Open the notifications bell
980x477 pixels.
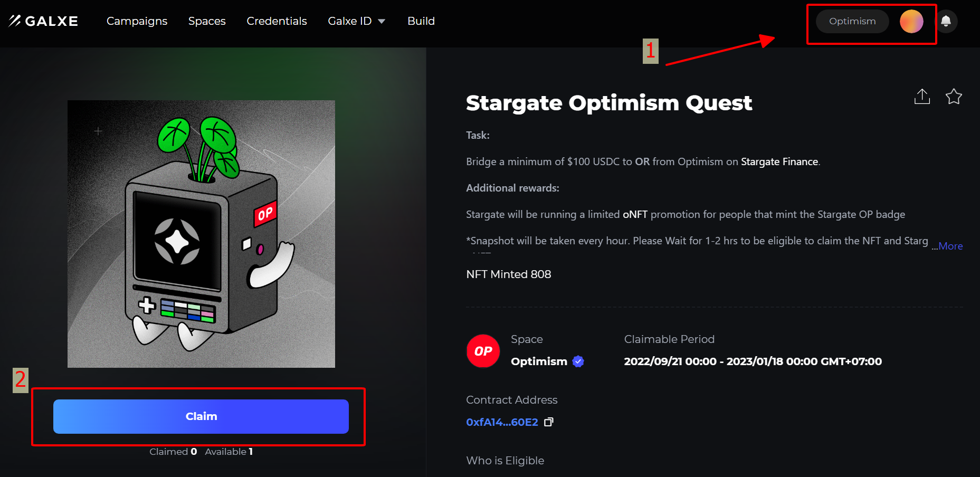click(946, 21)
